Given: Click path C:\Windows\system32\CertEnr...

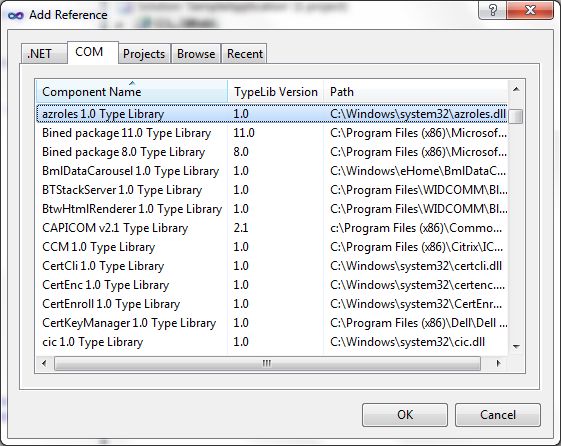Looking at the screenshot, I should tap(416, 303).
